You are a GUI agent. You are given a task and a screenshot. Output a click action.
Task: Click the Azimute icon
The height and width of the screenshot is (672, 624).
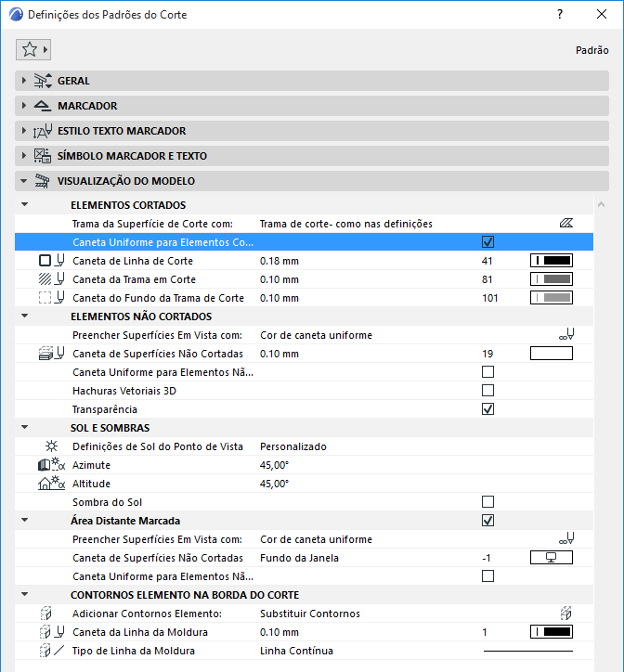[51, 465]
